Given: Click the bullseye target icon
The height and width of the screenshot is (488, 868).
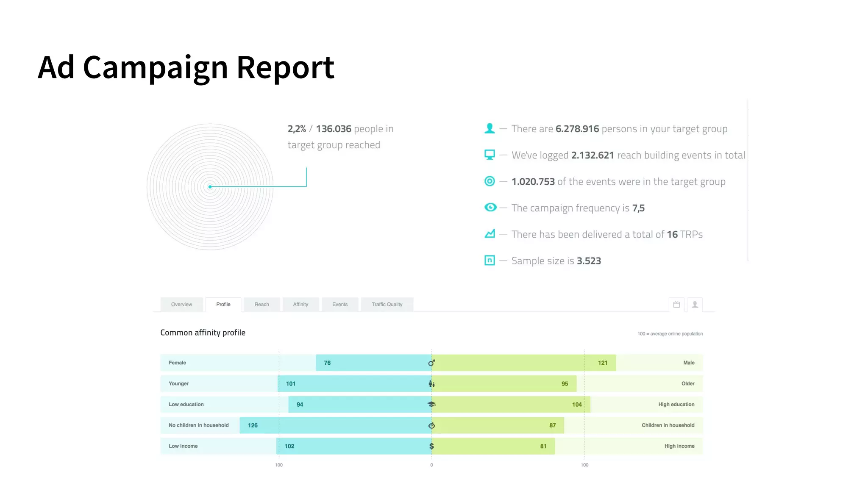Looking at the screenshot, I should point(490,181).
